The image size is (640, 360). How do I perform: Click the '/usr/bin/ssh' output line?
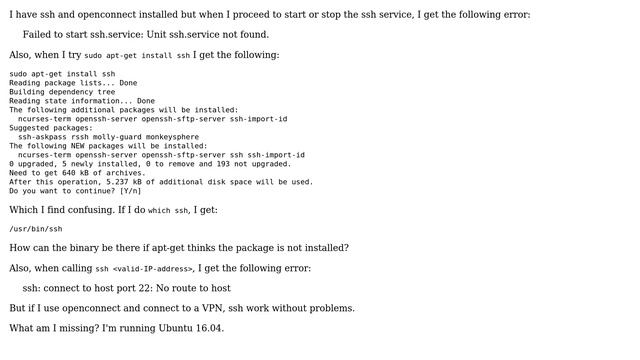[36, 229]
